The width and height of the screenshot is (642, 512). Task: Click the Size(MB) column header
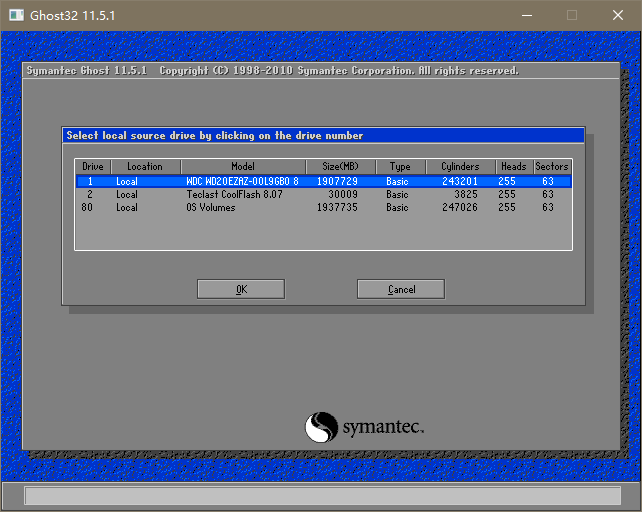(x=341, y=167)
